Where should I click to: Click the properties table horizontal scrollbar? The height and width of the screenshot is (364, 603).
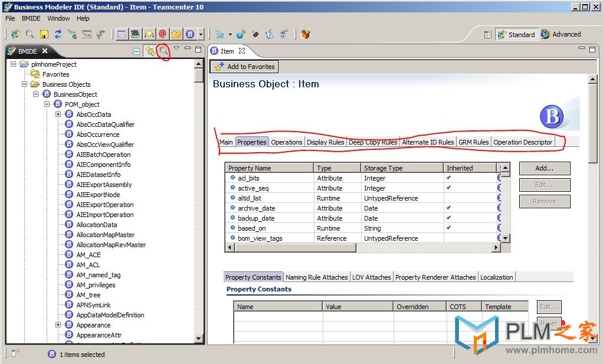363,248
